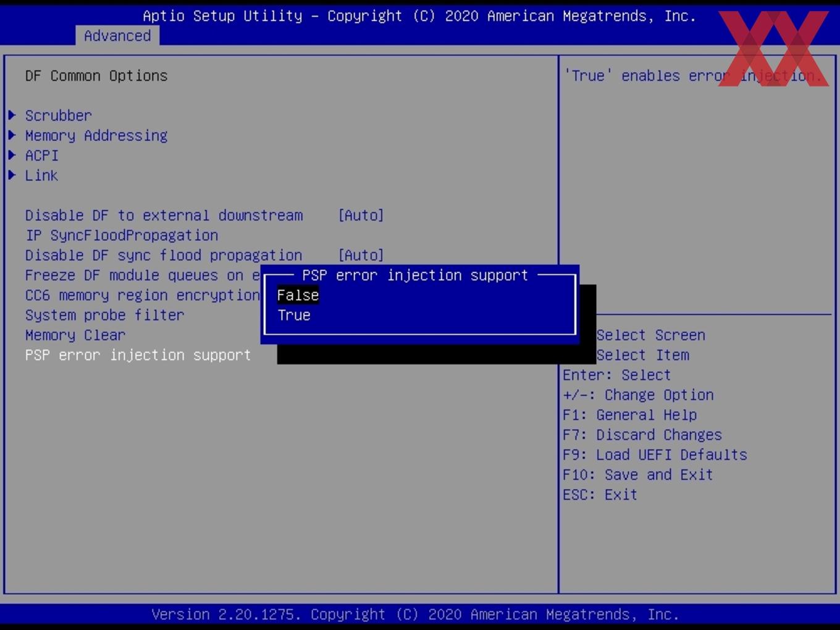Click the Select Screen key hint
The height and width of the screenshot is (630, 840).
click(650, 335)
